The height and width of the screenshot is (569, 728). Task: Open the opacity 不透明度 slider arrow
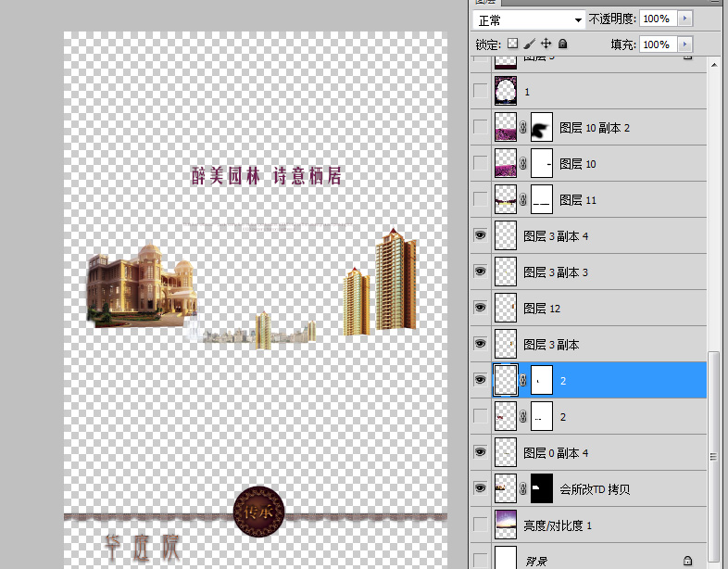click(684, 19)
